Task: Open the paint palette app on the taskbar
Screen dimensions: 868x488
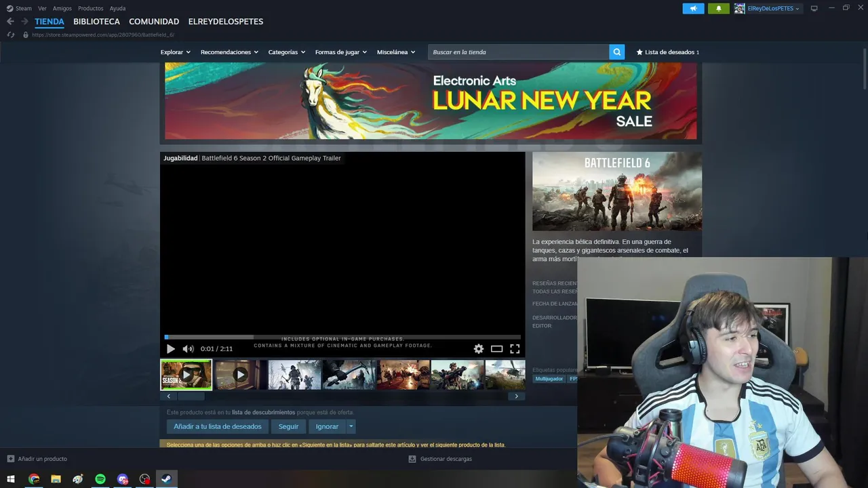Action: pos(78,479)
